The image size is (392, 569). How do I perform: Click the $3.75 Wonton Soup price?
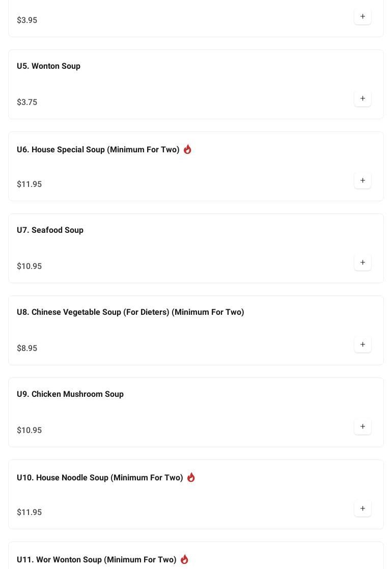pos(27,102)
